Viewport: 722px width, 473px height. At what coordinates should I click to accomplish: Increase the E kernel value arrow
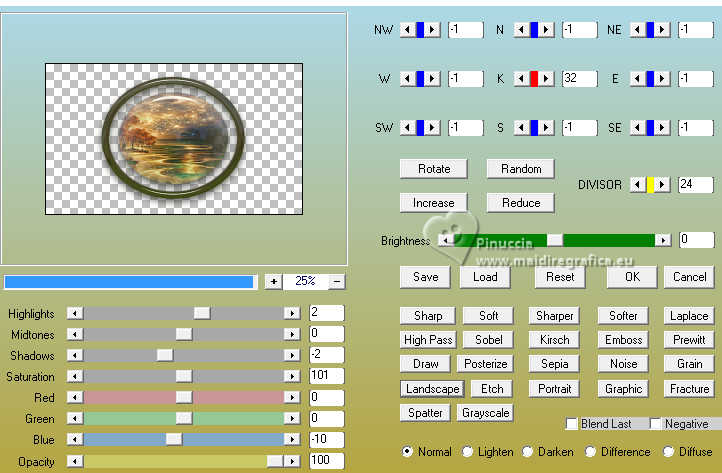click(662, 79)
